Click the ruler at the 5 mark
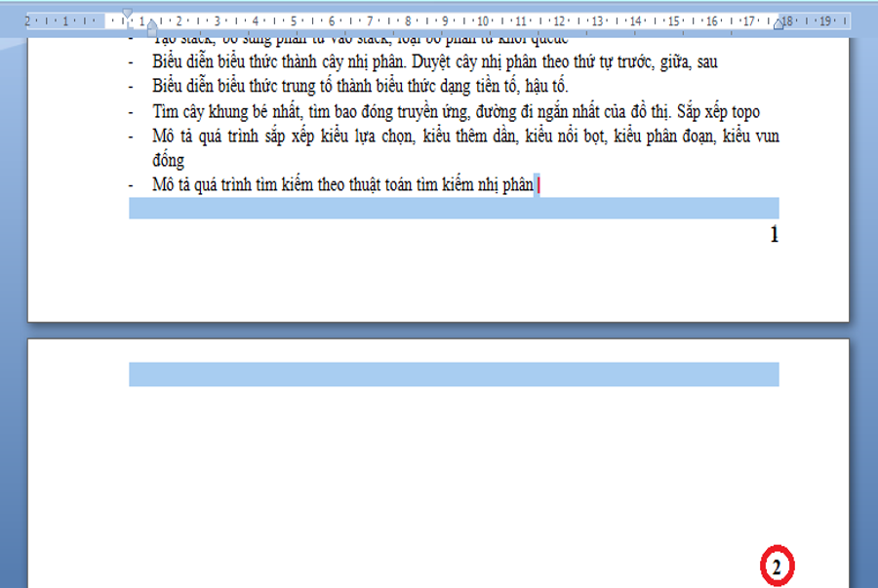 294,21
